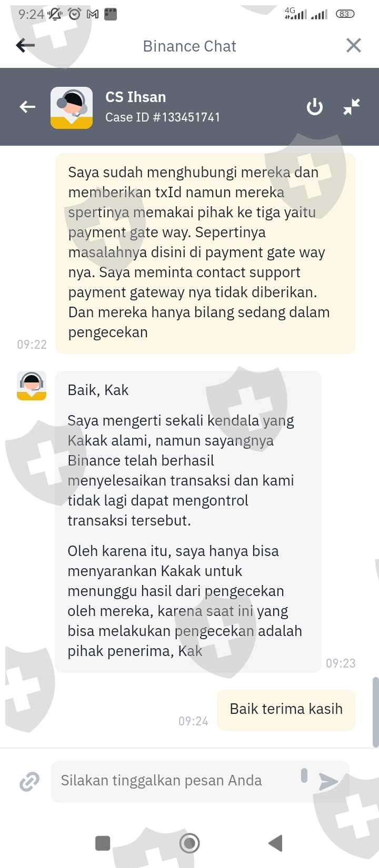Select the 'Baik terima kasih' message bubble
Screen dimensions: 379x868
point(286,709)
